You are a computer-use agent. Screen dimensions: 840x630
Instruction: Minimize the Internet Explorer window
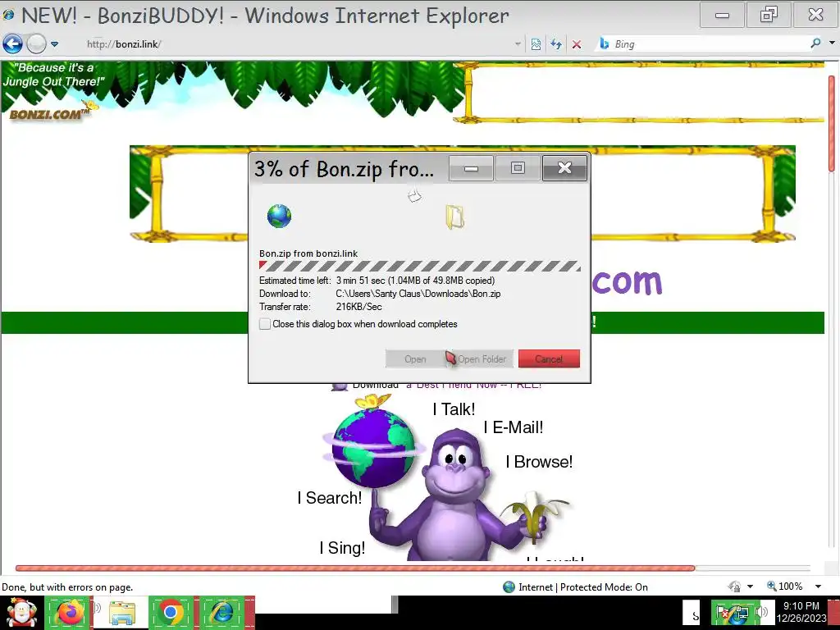point(722,15)
